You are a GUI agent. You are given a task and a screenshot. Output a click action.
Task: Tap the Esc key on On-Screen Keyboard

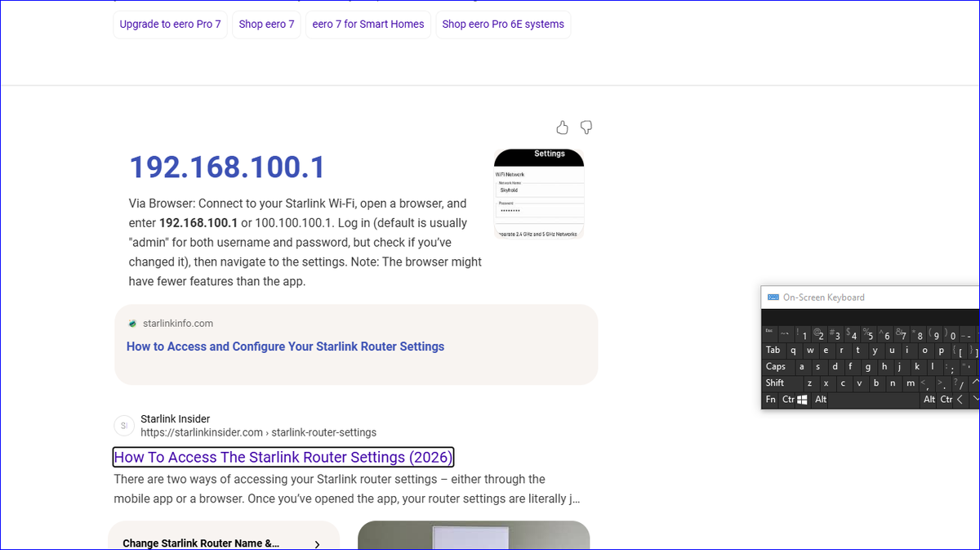click(770, 334)
